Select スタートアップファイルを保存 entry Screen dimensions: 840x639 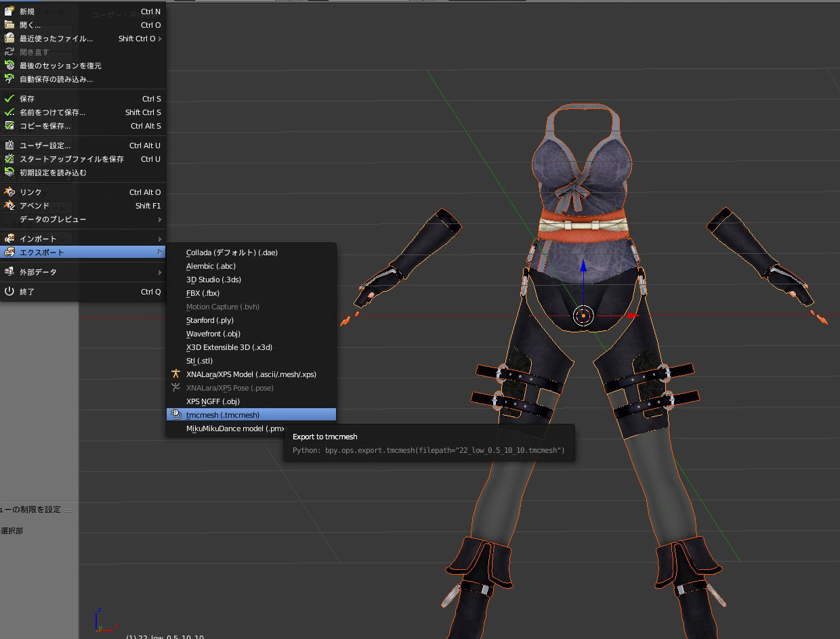[x=83, y=159]
